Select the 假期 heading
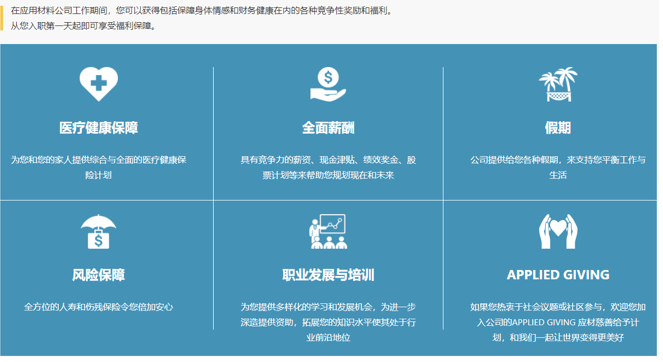The width and height of the screenshot is (663, 362). click(558, 128)
